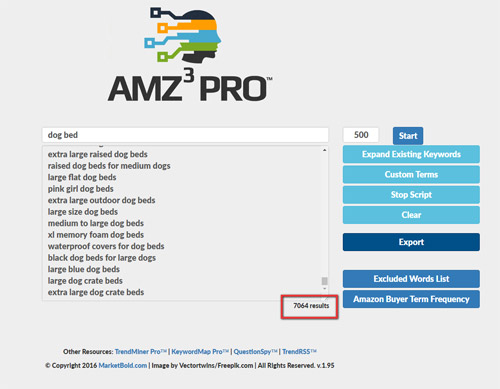The image size is (500, 389).
Task: Click 'large size dog beds' row
Action: pyautogui.click(x=83, y=212)
